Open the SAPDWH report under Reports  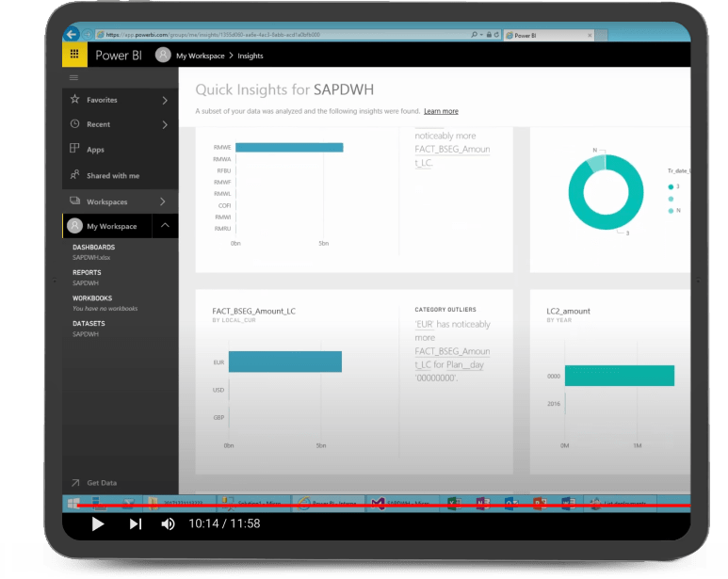coord(86,283)
